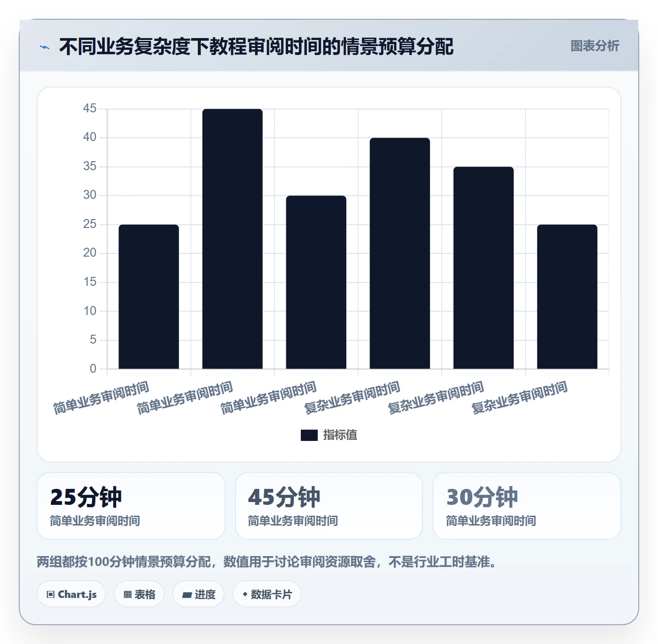
Task: Open the 30分钟 data card
Action: tap(527, 506)
